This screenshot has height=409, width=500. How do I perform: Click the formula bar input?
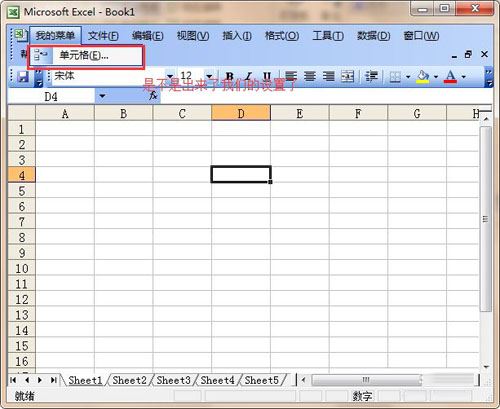point(326,96)
